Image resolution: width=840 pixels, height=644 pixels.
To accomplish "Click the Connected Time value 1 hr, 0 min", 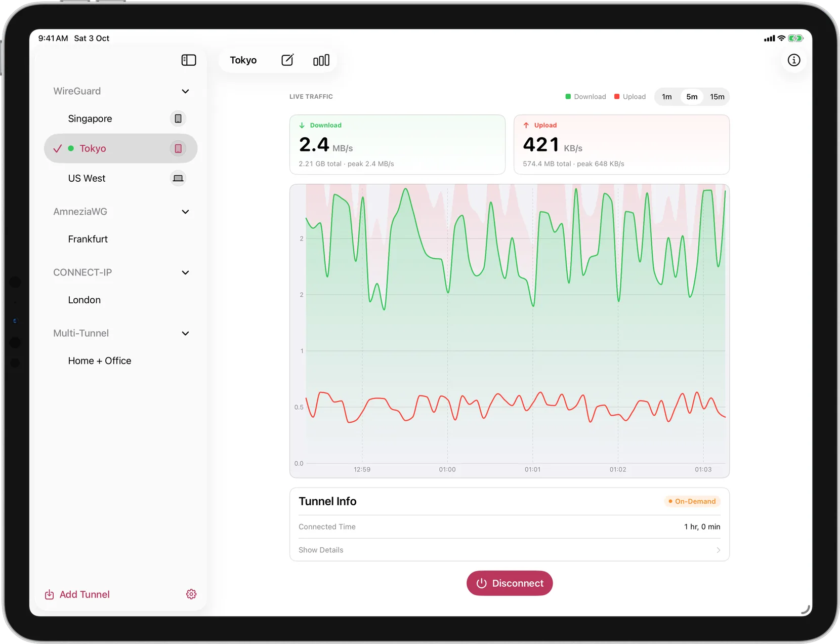I will click(x=702, y=527).
